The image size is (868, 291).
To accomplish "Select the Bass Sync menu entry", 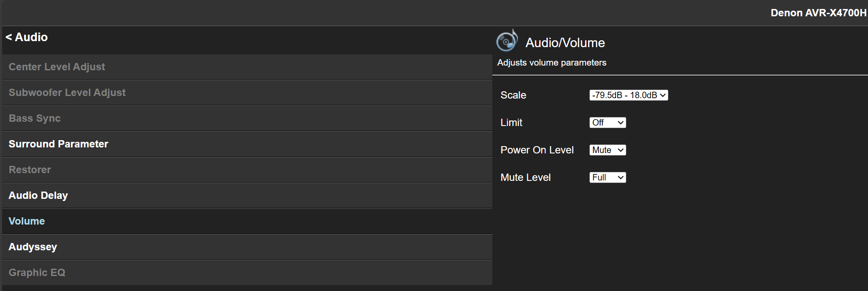I will pyautogui.click(x=34, y=118).
